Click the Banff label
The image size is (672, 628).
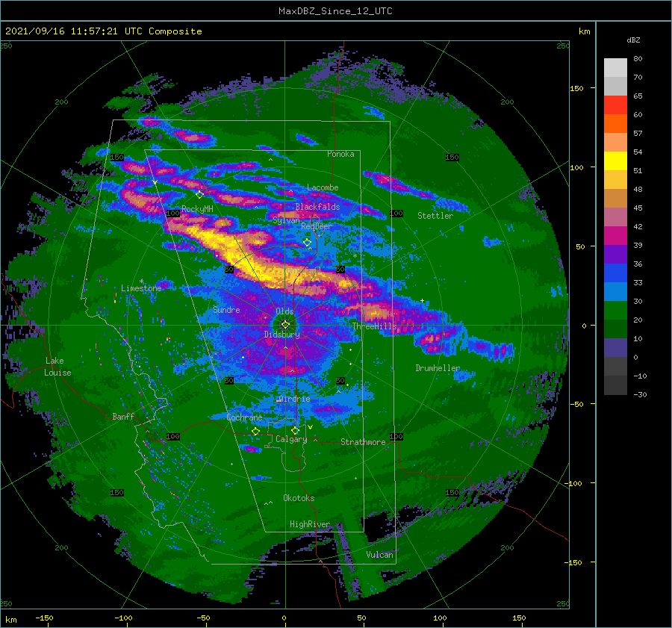[123, 417]
